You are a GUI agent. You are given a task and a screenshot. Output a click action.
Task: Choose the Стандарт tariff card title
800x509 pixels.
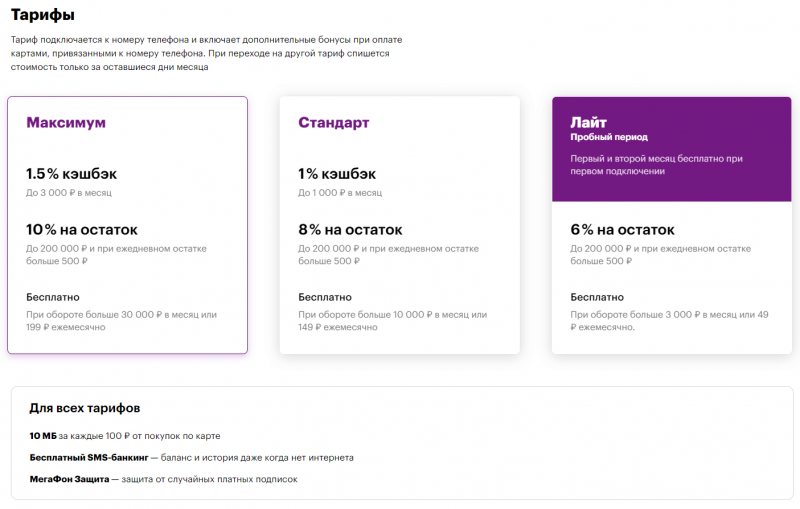(334, 123)
